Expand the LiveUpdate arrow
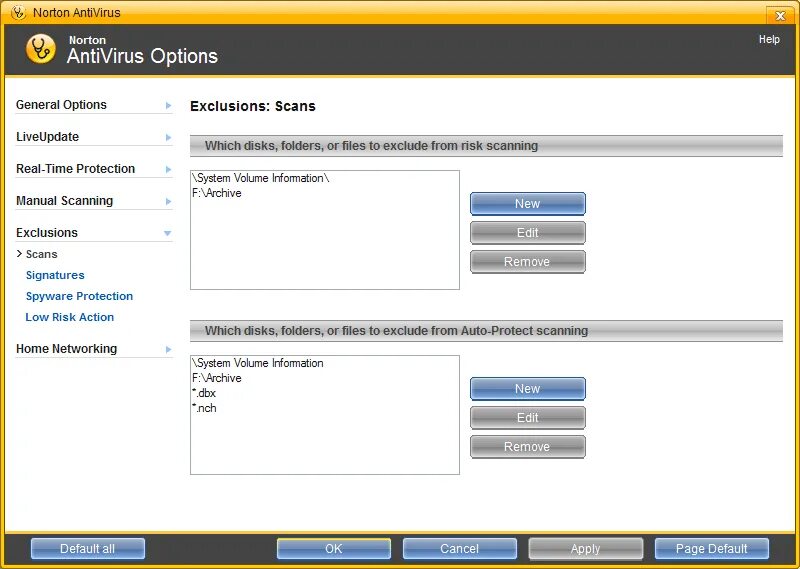Viewport: 800px width, 569px height. tap(168, 137)
